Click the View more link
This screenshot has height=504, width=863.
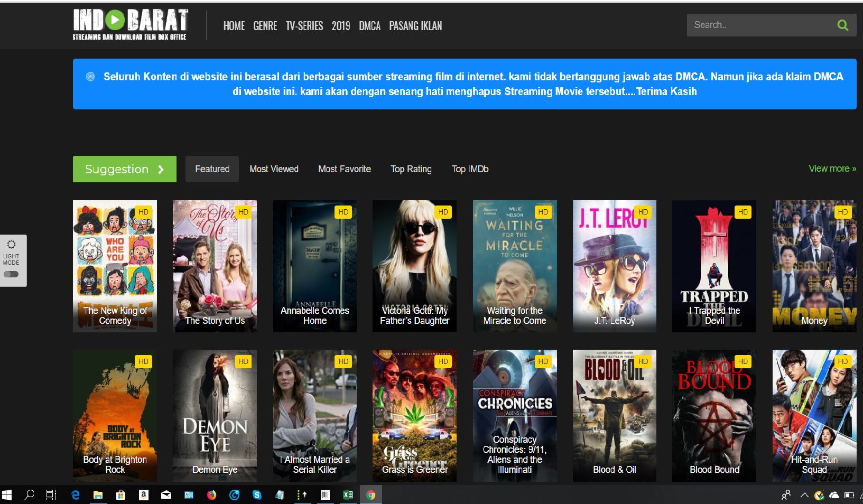832,169
